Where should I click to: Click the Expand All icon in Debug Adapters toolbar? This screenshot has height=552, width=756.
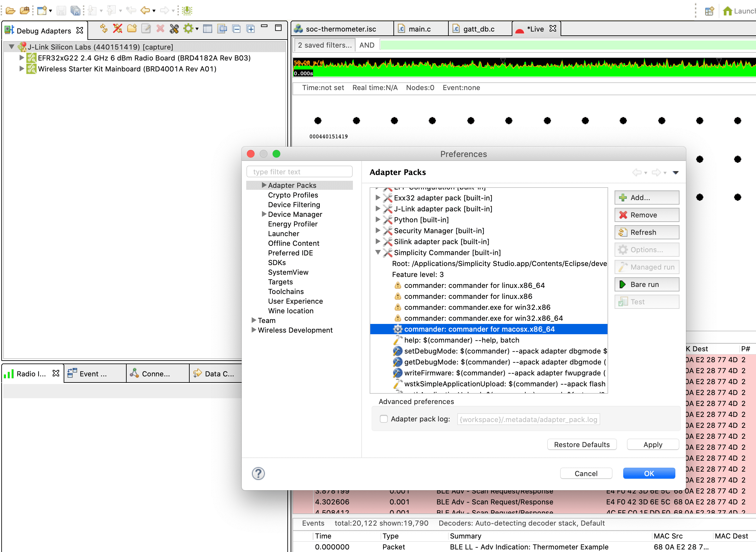tap(250, 29)
